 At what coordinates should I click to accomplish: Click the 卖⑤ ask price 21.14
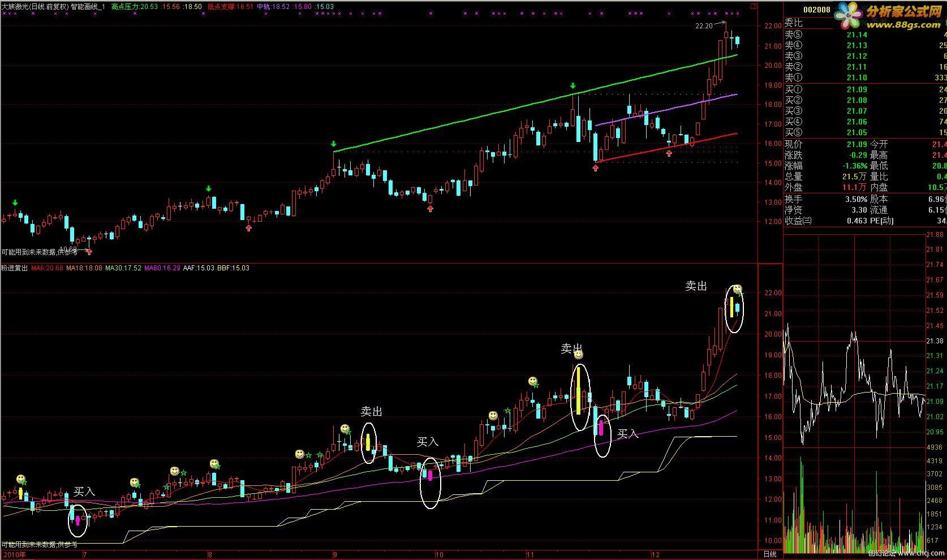click(856, 35)
